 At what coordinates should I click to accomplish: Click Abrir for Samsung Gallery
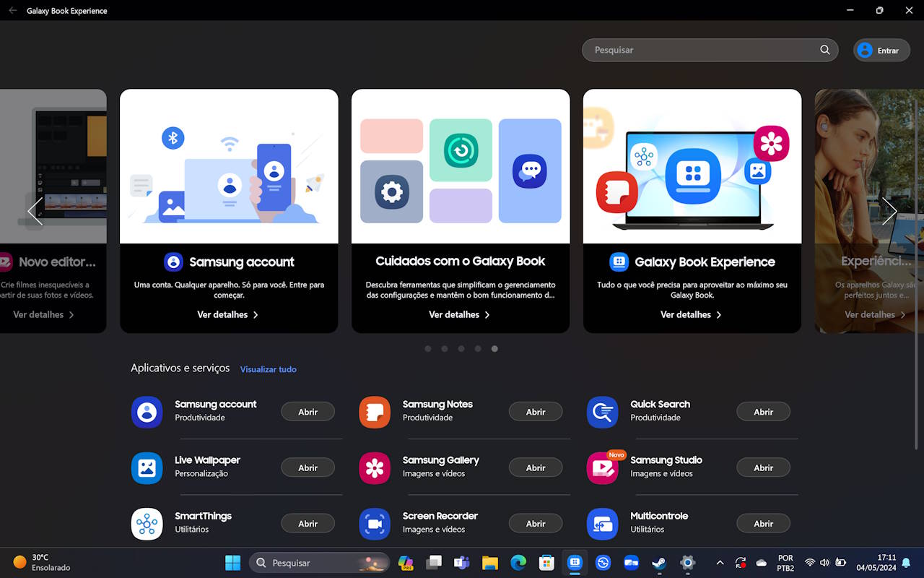(x=536, y=467)
